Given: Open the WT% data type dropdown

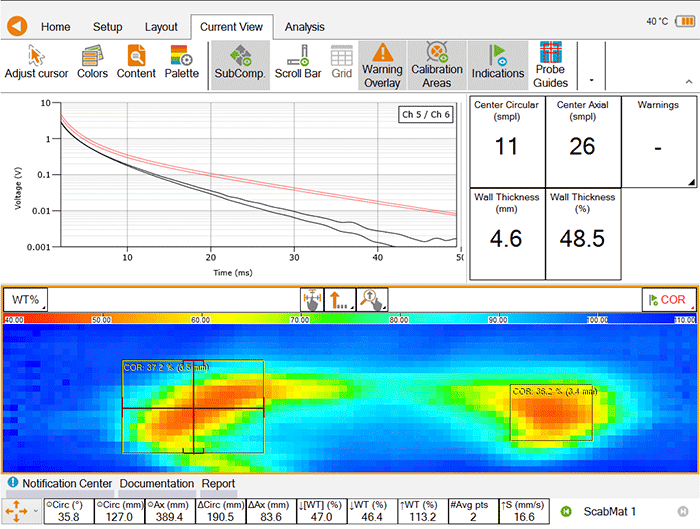Looking at the screenshot, I should pos(26,299).
